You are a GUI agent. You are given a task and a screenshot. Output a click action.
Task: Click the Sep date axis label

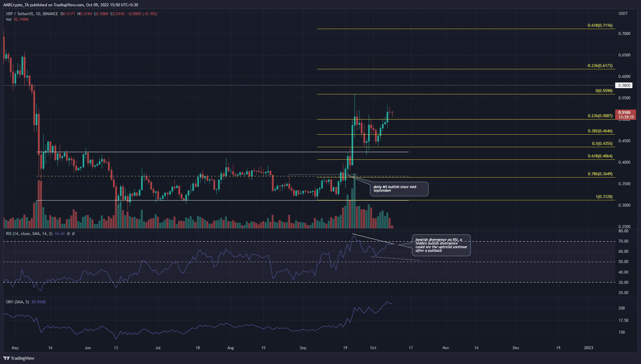point(303,348)
